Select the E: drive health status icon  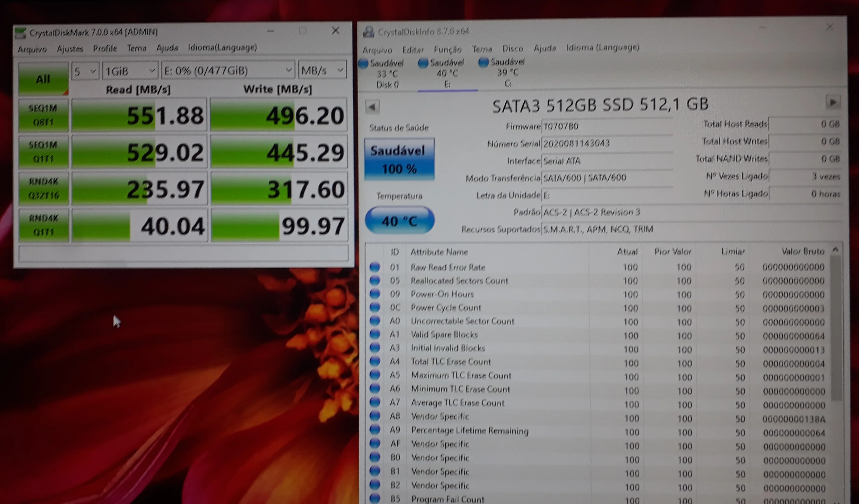tap(423, 63)
